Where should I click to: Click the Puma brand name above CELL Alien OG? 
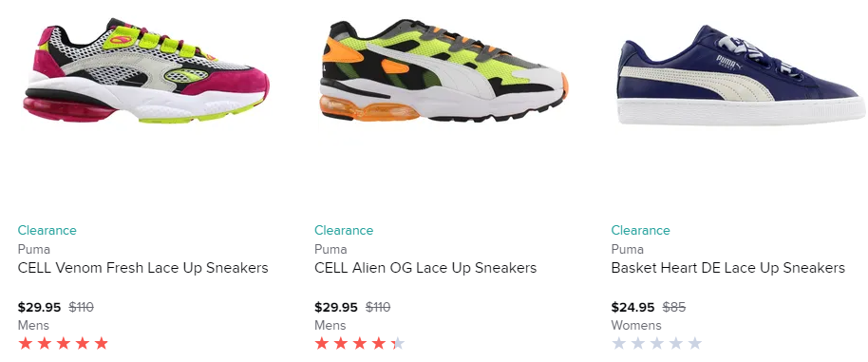[330, 249]
